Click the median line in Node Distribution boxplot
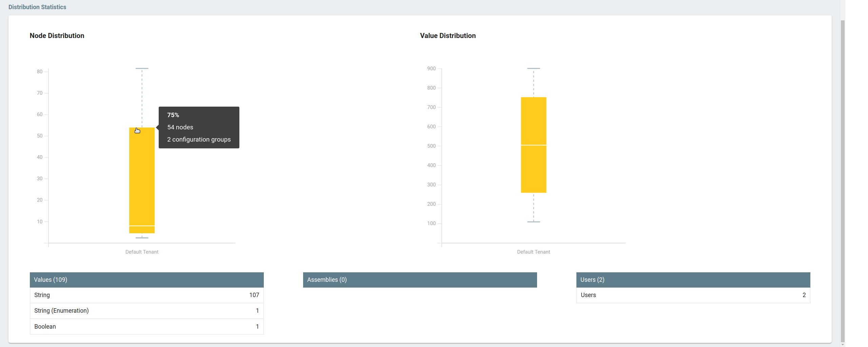868x347 pixels. click(142, 226)
